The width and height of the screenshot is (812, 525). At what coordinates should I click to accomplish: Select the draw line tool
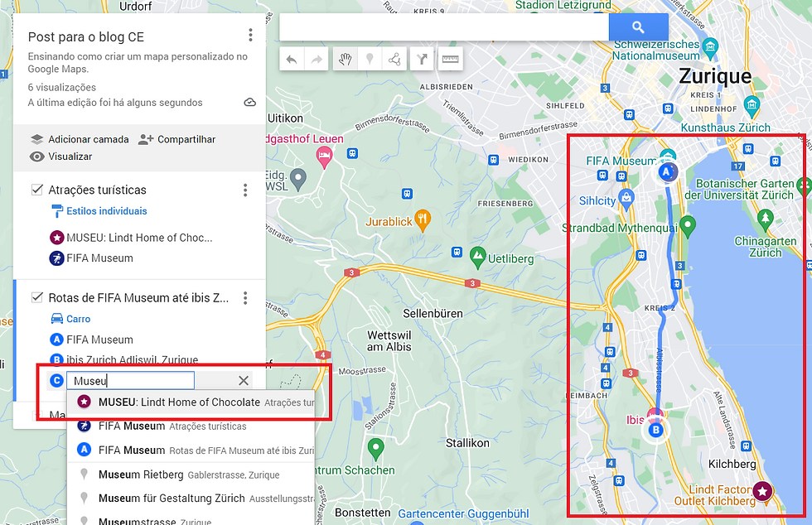394,60
